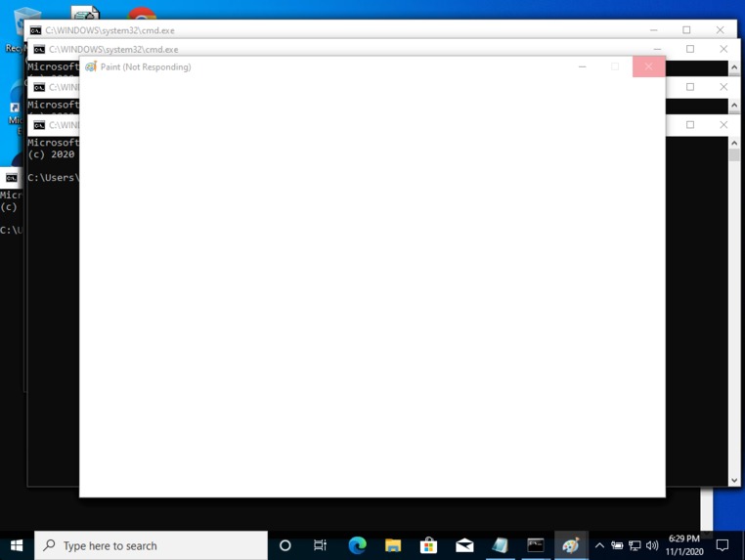Screen dimensions: 745x560
Task: Click the '(c) 2020' text in cmd window
Action: click(x=51, y=154)
